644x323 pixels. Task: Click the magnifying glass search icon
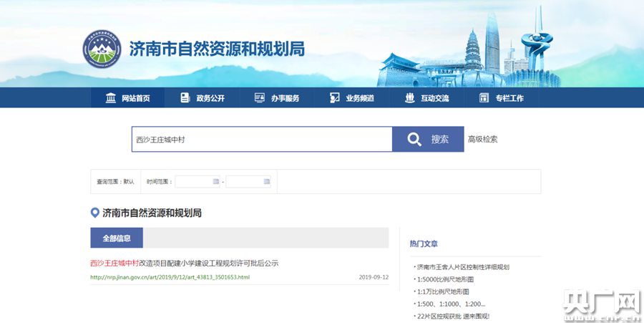pyautogui.click(x=414, y=139)
